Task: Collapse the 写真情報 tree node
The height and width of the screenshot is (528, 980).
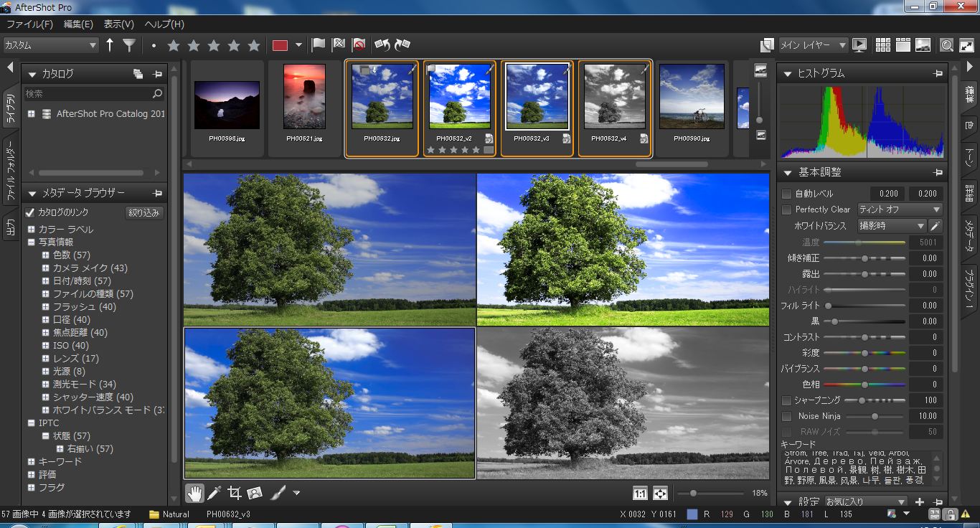Action: pyautogui.click(x=32, y=242)
